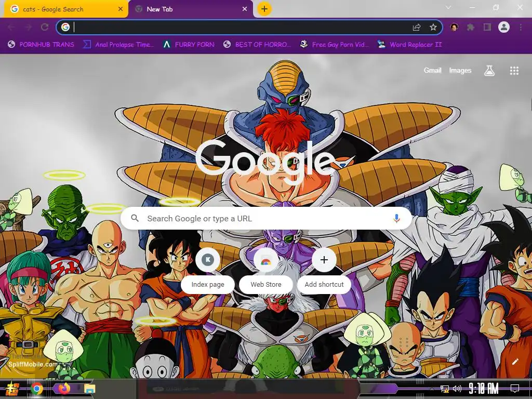The image size is (532, 399).
Task: Focus the browser address bar
Action: pyautogui.click(x=237, y=27)
